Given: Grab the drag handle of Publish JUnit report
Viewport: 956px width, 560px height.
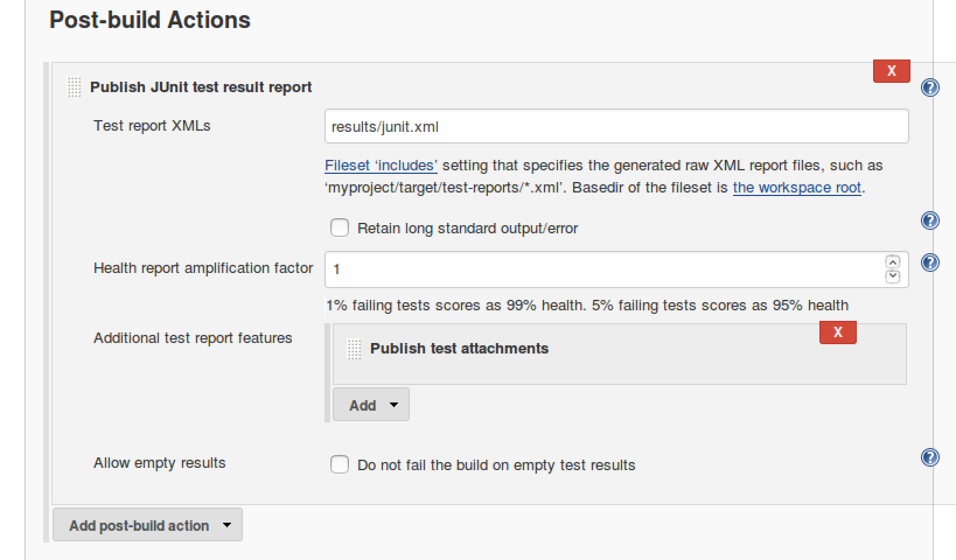Looking at the screenshot, I should click(74, 87).
